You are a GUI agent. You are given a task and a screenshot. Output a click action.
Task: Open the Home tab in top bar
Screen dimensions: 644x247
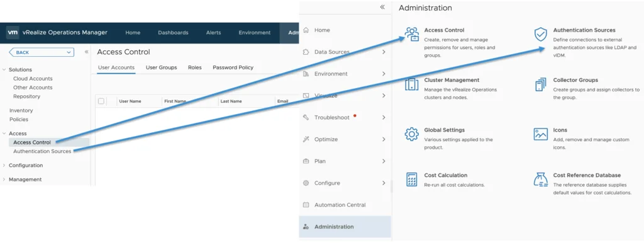click(133, 33)
